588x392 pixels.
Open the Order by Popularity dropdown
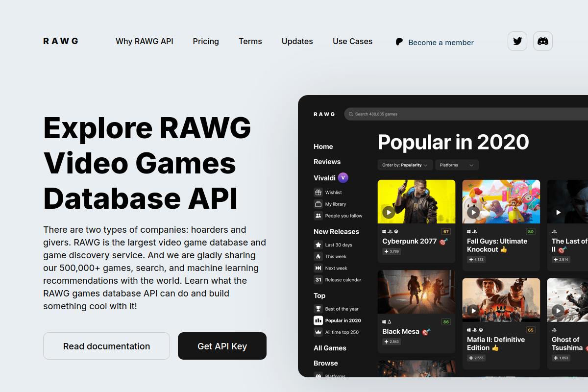pyautogui.click(x=405, y=165)
